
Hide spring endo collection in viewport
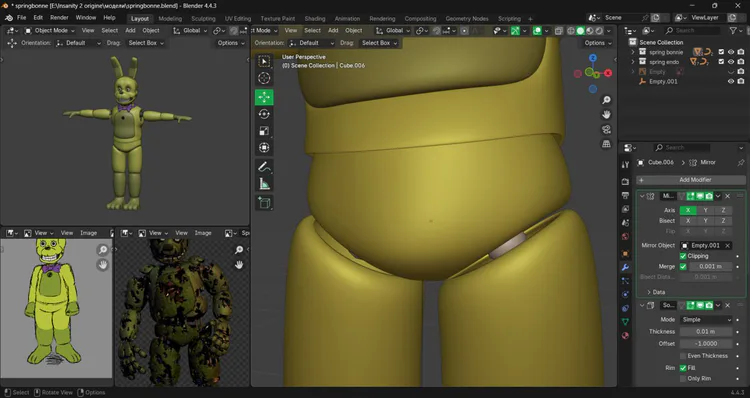(x=731, y=62)
